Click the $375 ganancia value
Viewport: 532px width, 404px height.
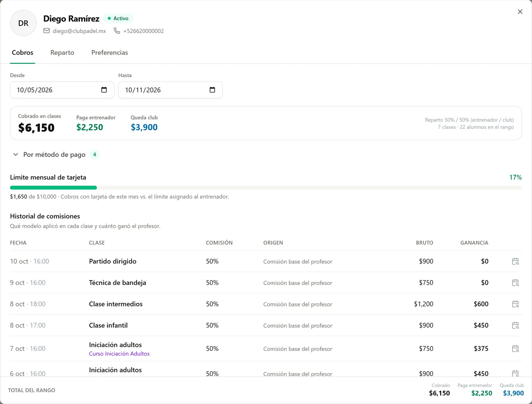click(481, 349)
